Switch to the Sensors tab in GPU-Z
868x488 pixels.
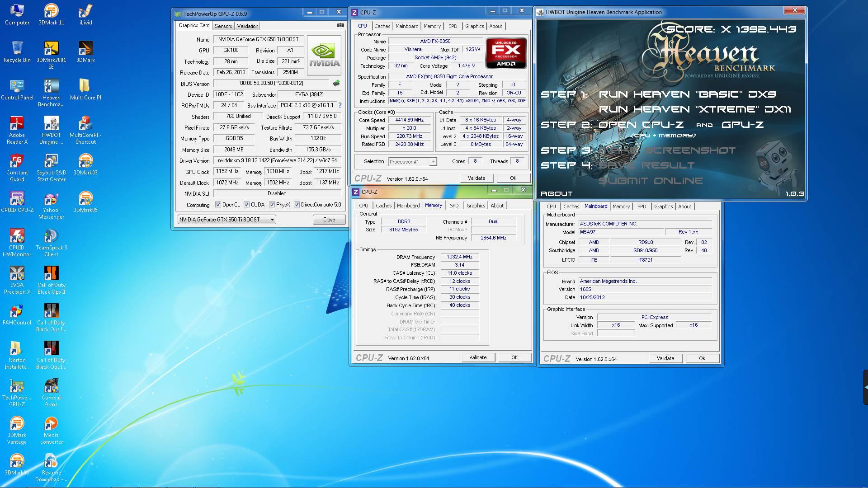(x=223, y=26)
